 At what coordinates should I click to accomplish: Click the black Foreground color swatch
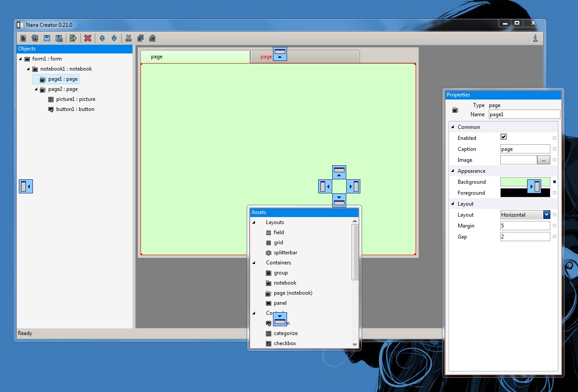tap(525, 193)
